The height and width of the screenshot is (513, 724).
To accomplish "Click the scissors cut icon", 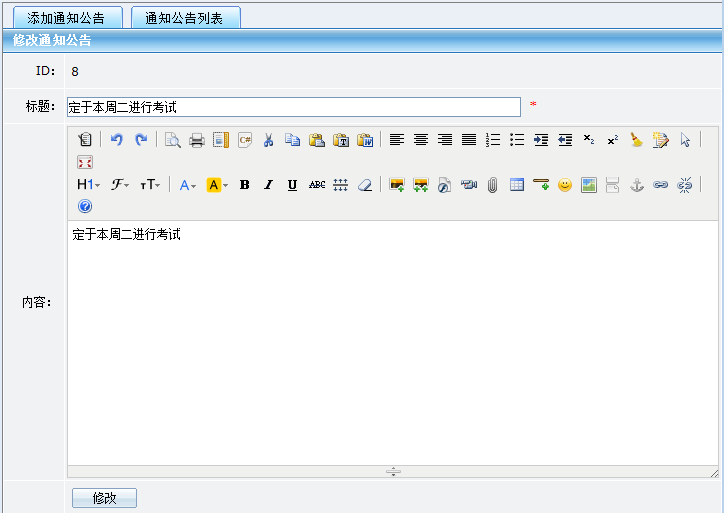I will click(268, 140).
